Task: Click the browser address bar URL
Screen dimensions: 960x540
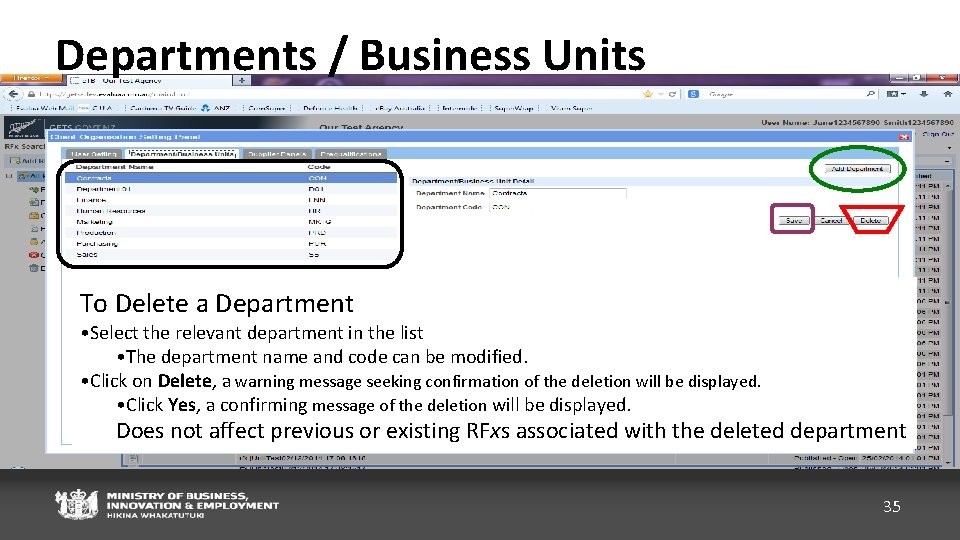Action: [116, 94]
